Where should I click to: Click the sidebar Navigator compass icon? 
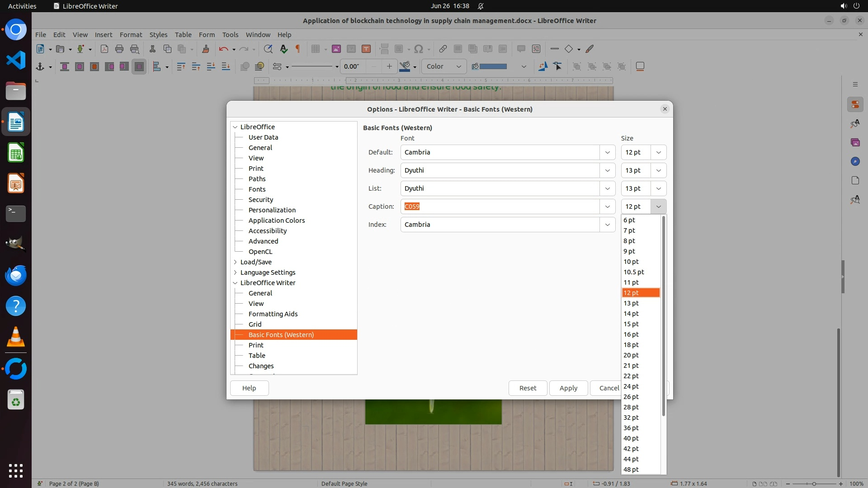[855, 161]
